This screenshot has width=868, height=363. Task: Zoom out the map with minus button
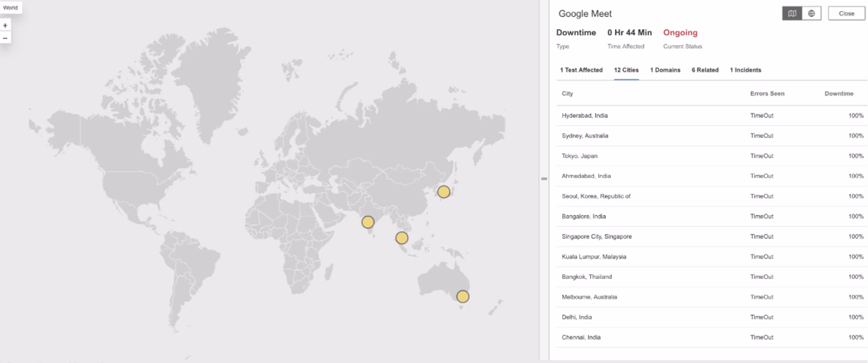5,38
